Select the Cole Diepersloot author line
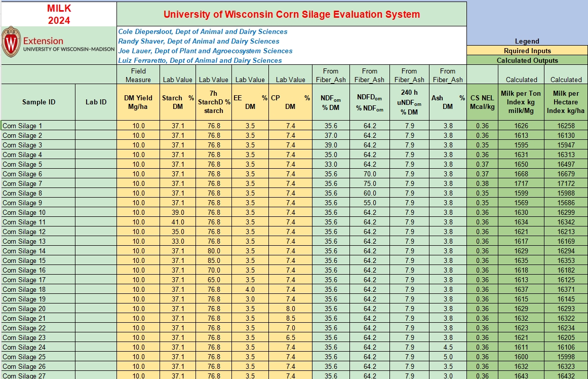The height and width of the screenshot is (379, 588). tap(203, 31)
